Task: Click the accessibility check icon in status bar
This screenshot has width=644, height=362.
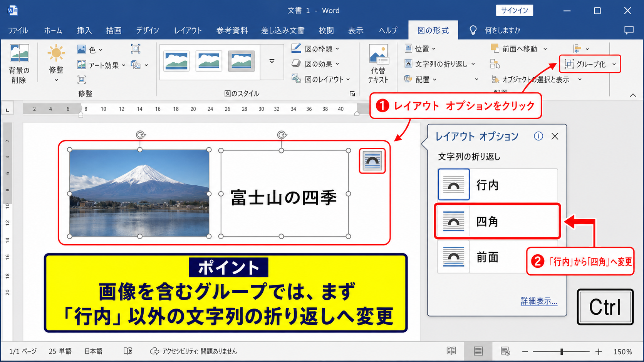Action: [154, 351]
